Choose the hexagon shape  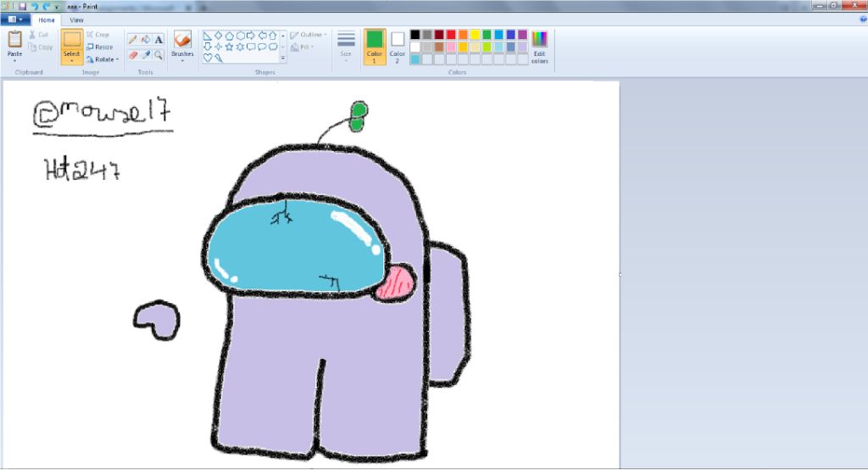pyautogui.click(x=240, y=36)
